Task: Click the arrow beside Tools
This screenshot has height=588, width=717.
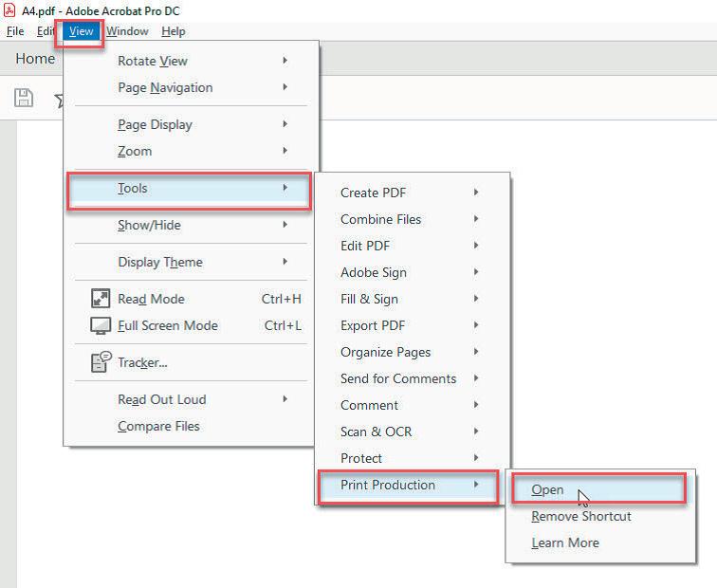Action: 285,188
